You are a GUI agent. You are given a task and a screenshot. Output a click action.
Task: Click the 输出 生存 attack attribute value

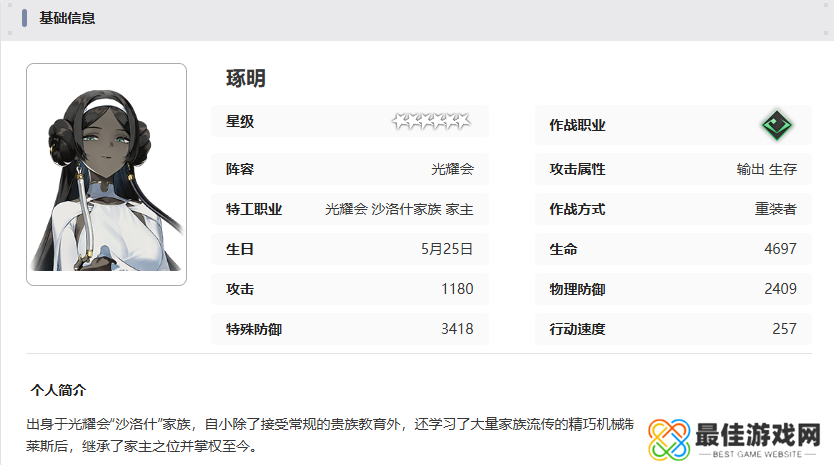pyautogui.click(x=766, y=169)
